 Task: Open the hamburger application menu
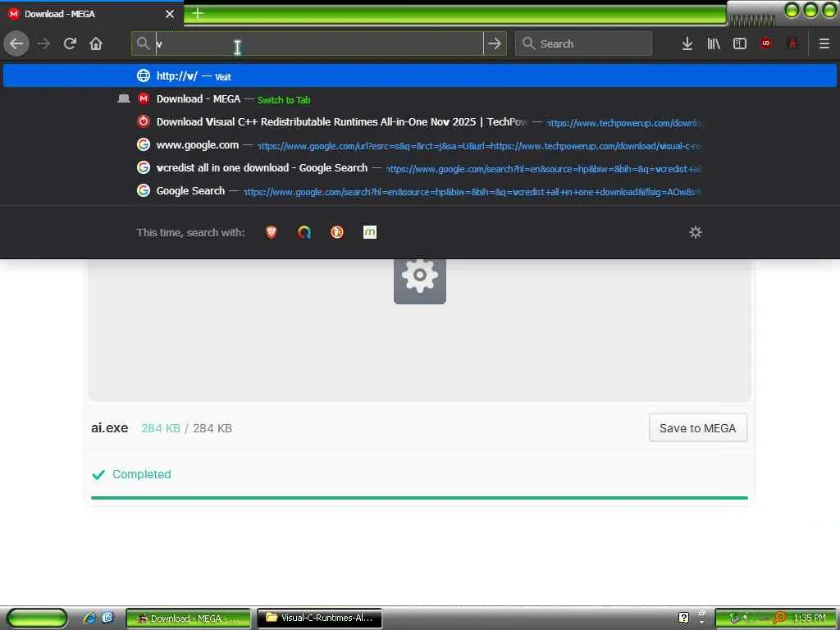824,43
